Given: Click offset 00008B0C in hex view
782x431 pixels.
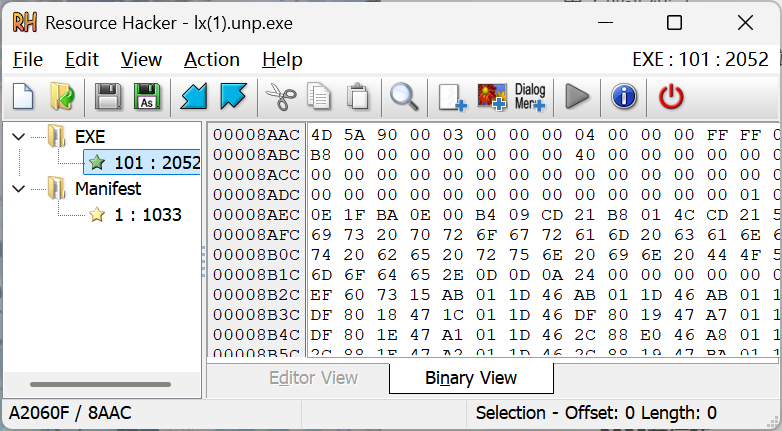Looking at the screenshot, I should point(256,254).
